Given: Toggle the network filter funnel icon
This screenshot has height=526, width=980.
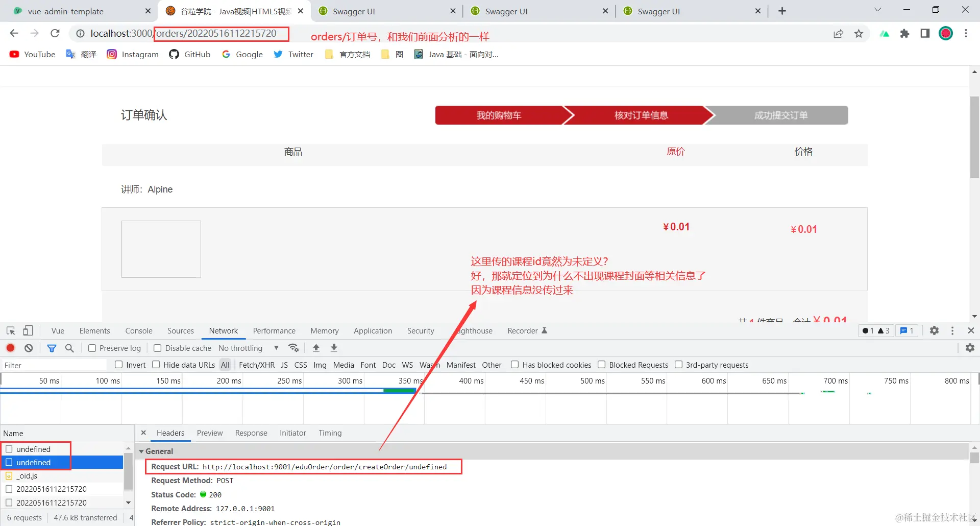Looking at the screenshot, I should point(52,348).
